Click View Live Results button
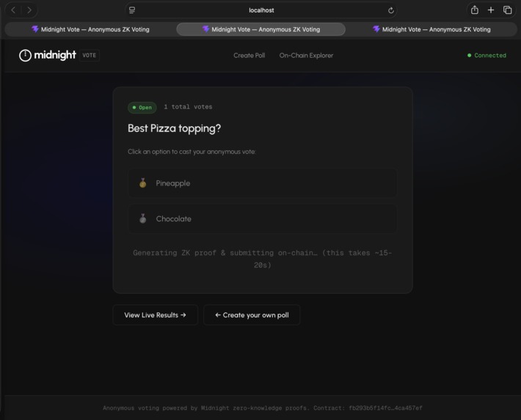This screenshot has height=420, width=521. tap(155, 314)
